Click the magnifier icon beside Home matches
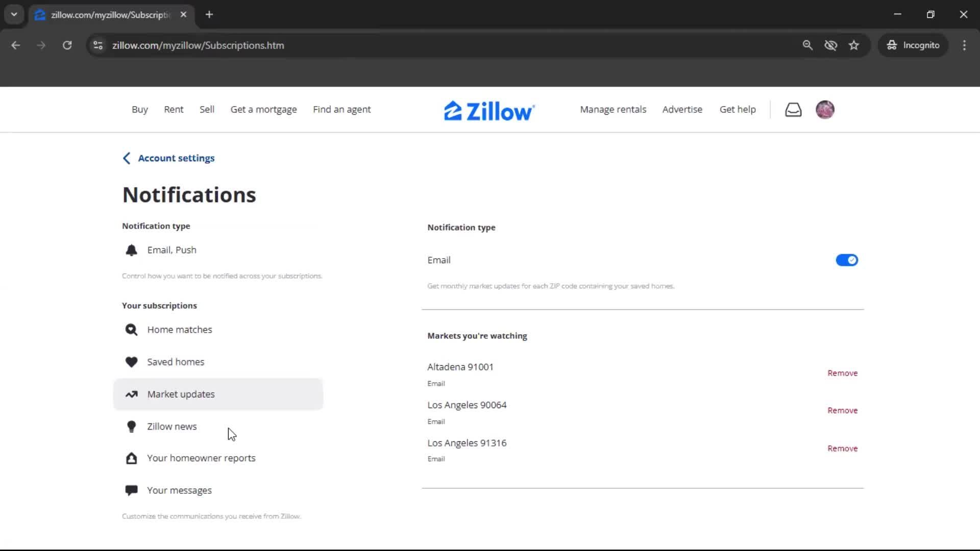 tap(131, 330)
